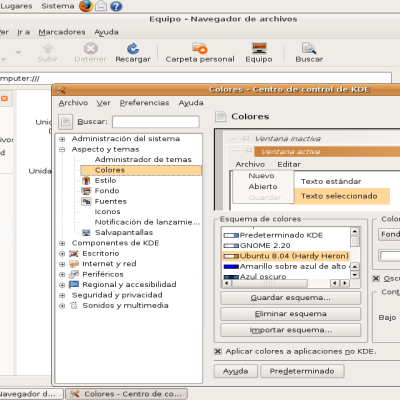Expand the Escritorio tree node
Screen dimensions: 400x400
tap(62, 254)
